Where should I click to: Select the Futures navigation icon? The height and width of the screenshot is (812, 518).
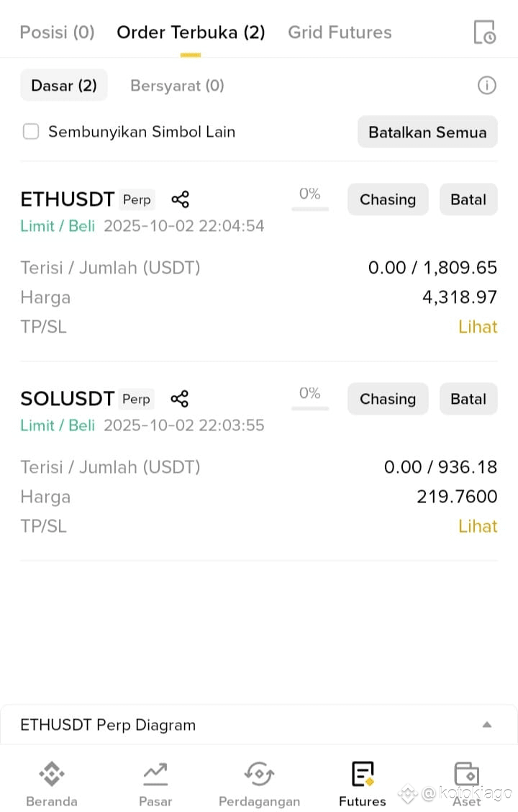point(362,774)
